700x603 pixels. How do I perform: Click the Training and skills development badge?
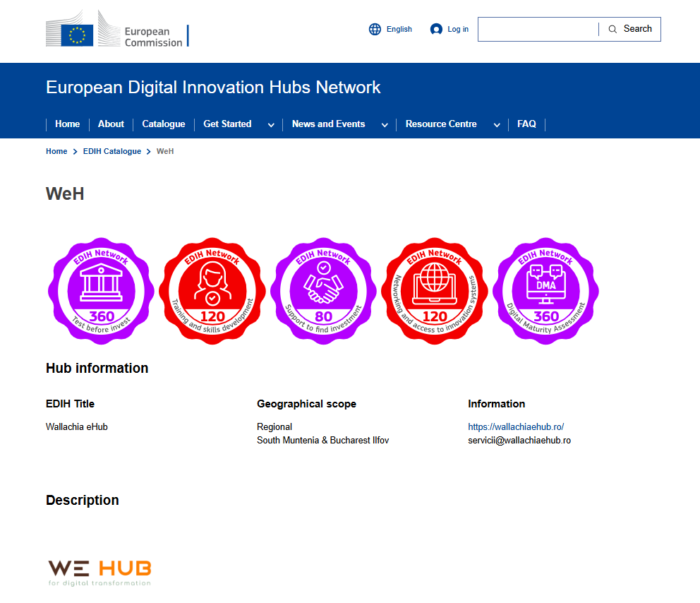click(x=212, y=291)
